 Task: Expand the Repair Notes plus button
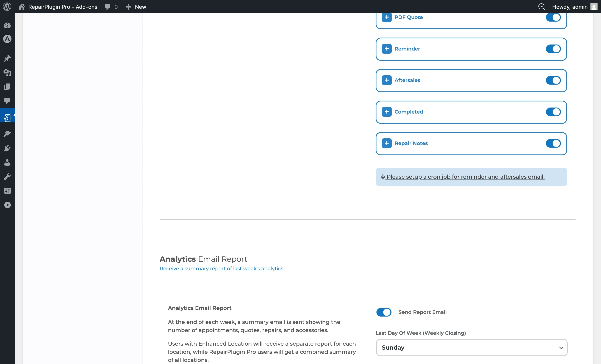[387, 143]
